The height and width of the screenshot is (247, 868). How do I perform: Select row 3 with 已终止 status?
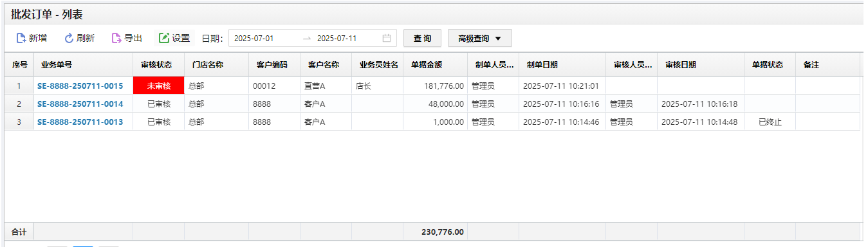tap(432, 122)
